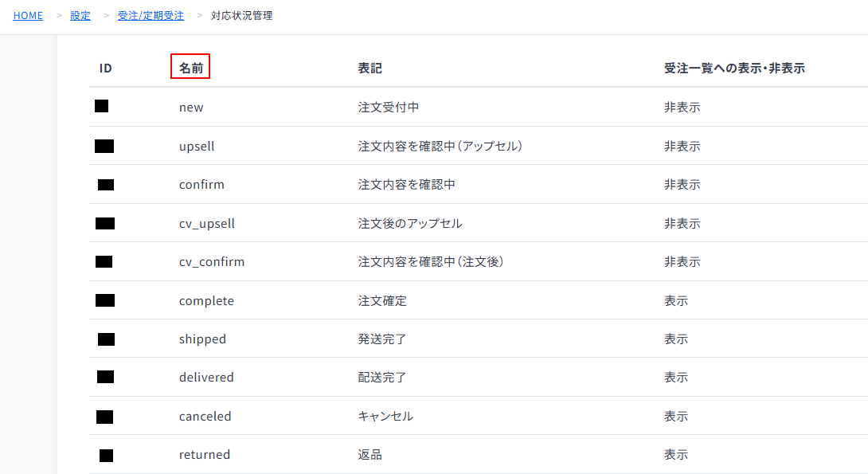Click キャンセル label in canceled row

click(x=385, y=417)
